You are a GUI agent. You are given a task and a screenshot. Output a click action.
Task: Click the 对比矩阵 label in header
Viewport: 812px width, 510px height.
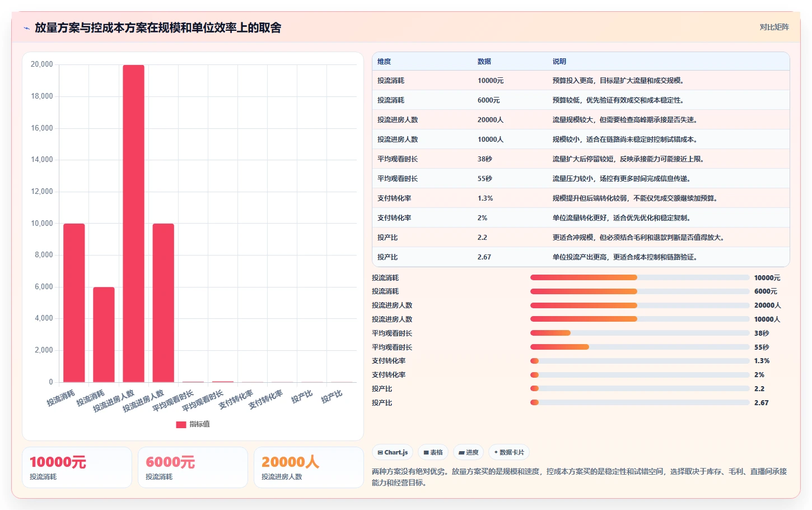[774, 27]
